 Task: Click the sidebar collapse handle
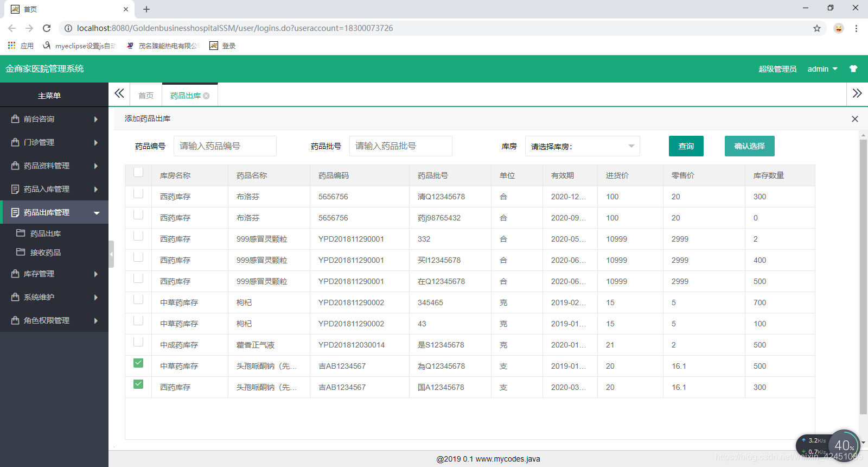tap(111, 254)
